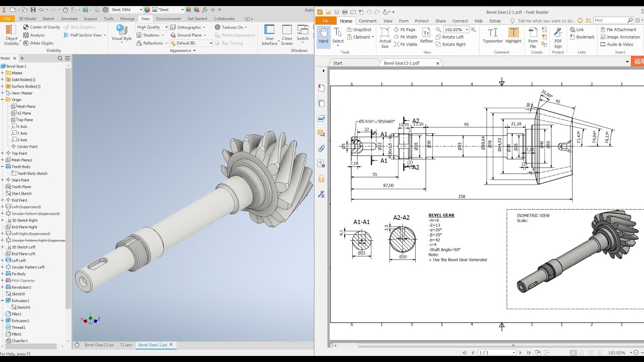Image resolution: width=644 pixels, height=362 pixels.
Task: Save file in Inventor quick access toolbar
Action: 33,10
